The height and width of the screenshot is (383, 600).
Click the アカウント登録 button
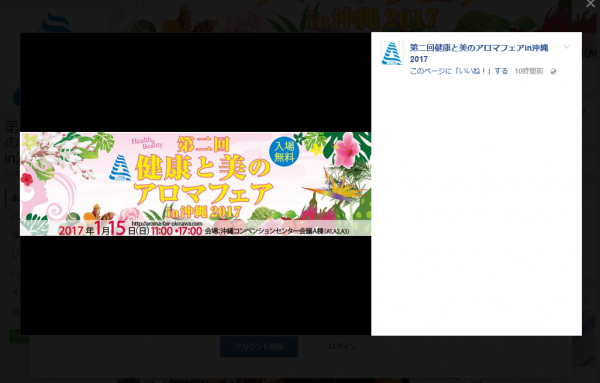[259, 347]
